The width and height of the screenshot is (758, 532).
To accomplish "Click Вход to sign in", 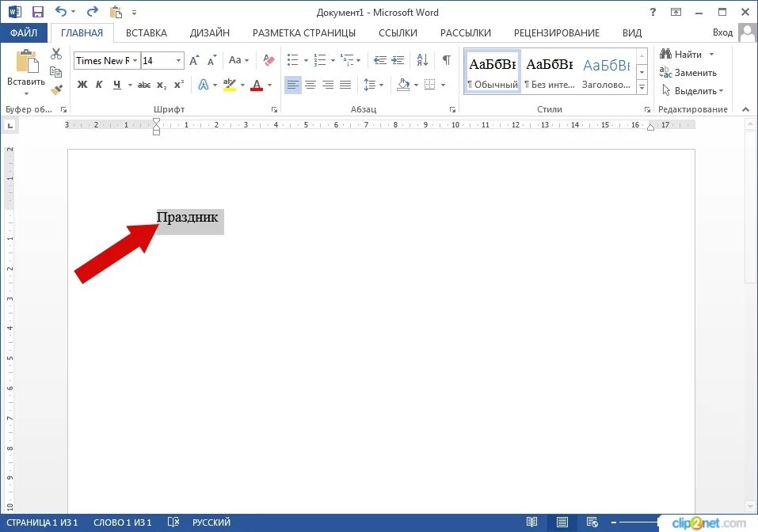I will point(722,32).
